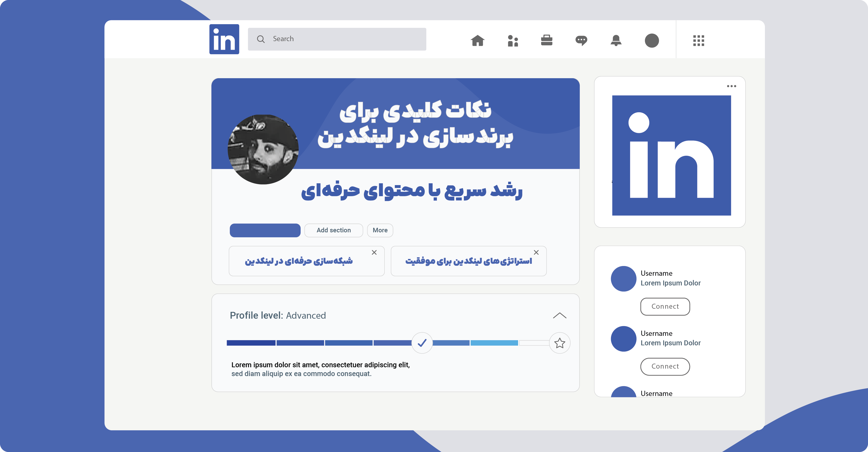868x452 pixels.
Task: Click the LinkedIn logo in navbar
Action: point(224,39)
